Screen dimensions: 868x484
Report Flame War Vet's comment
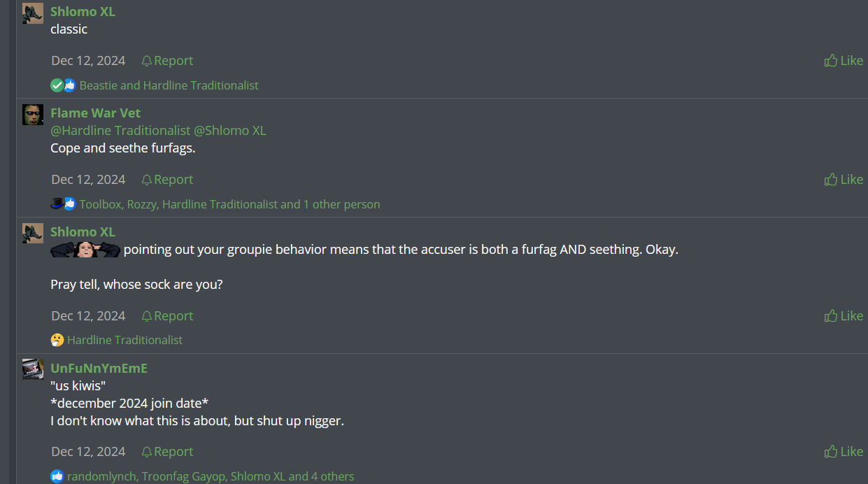(167, 180)
